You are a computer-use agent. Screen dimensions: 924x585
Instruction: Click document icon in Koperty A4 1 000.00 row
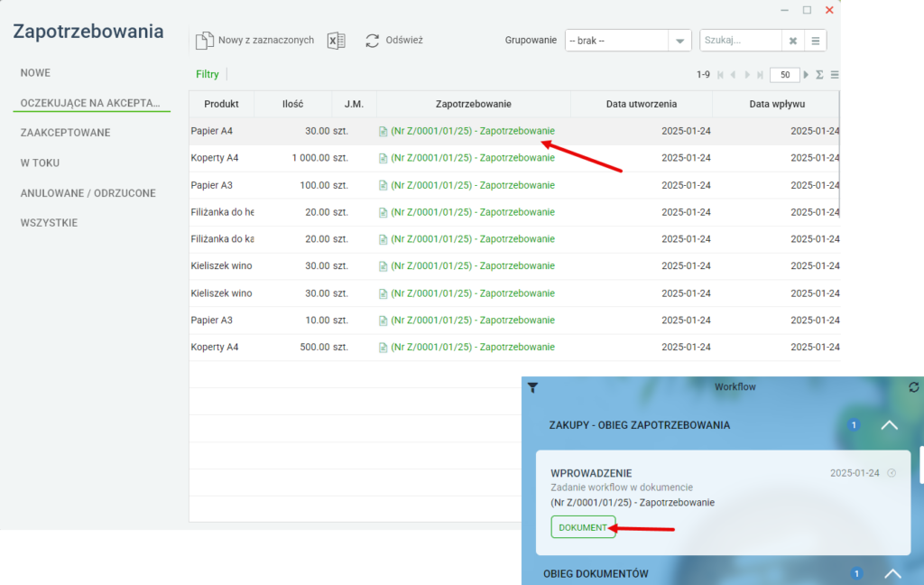[x=383, y=158]
